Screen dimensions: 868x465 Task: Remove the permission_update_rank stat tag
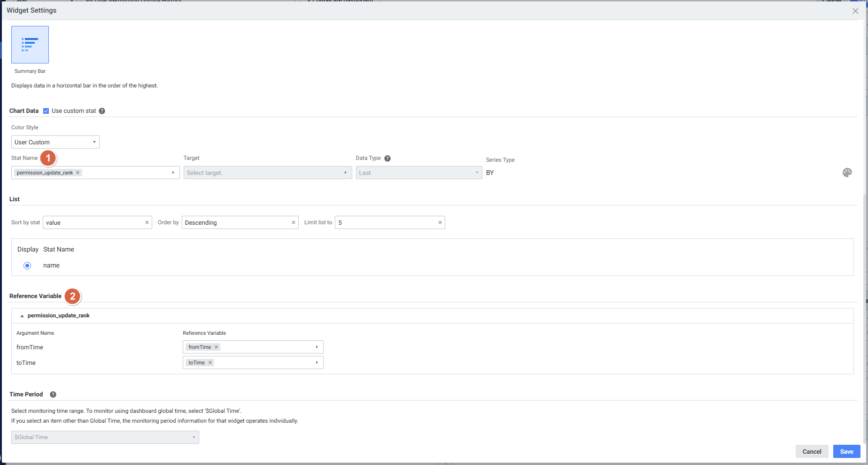[78, 173]
